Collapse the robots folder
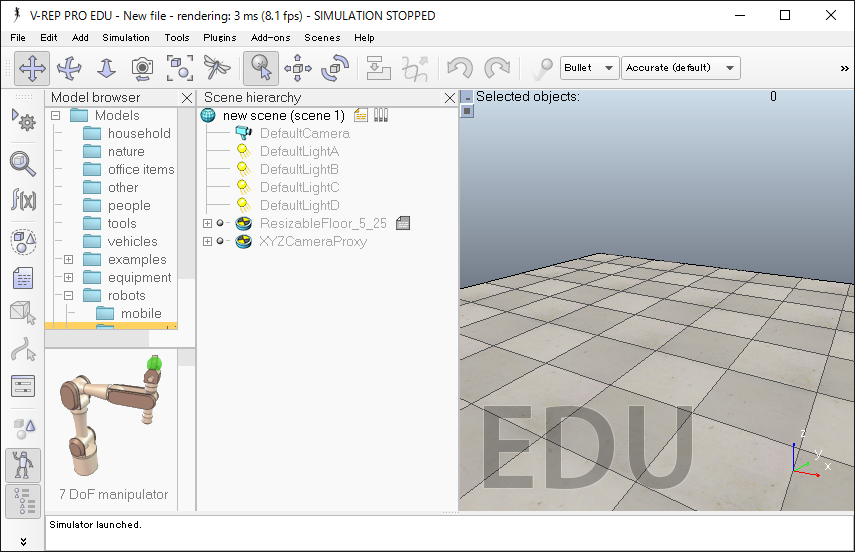The height and width of the screenshot is (552, 855). pyautogui.click(x=69, y=296)
